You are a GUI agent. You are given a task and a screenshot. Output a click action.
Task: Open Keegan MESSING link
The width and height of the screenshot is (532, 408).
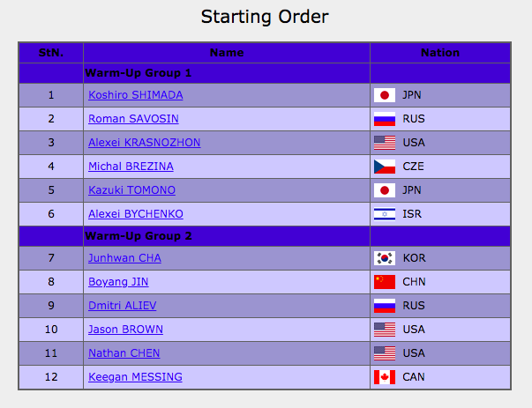coord(135,377)
